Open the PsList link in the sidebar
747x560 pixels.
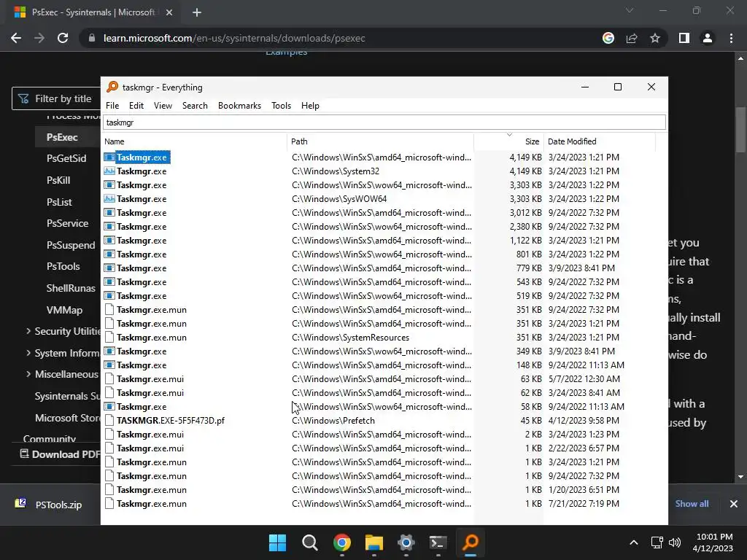point(59,202)
